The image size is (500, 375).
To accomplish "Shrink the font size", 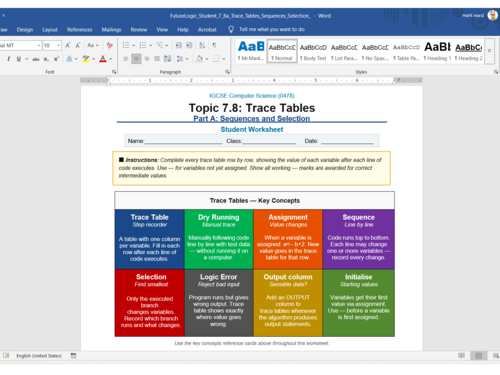I will point(78,45).
